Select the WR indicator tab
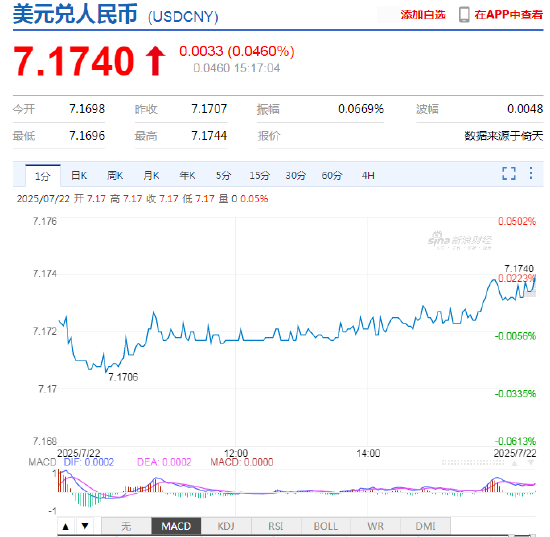The width and height of the screenshot is (550, 537). click(x=375, y=526)
